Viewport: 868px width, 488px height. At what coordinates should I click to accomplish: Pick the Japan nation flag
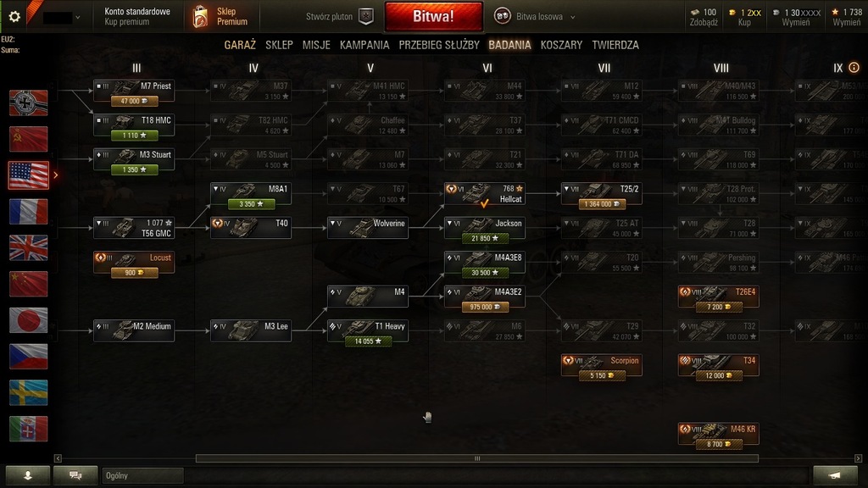point(28,320)
